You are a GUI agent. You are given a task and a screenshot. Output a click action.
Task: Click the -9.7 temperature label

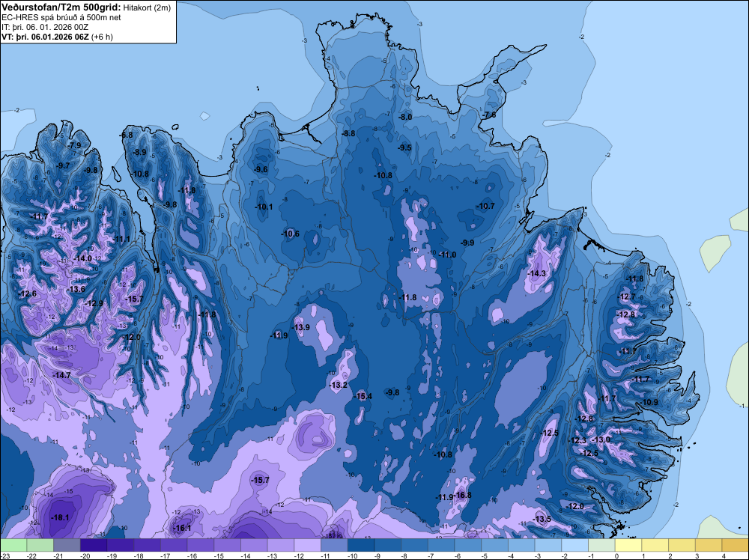63,165
